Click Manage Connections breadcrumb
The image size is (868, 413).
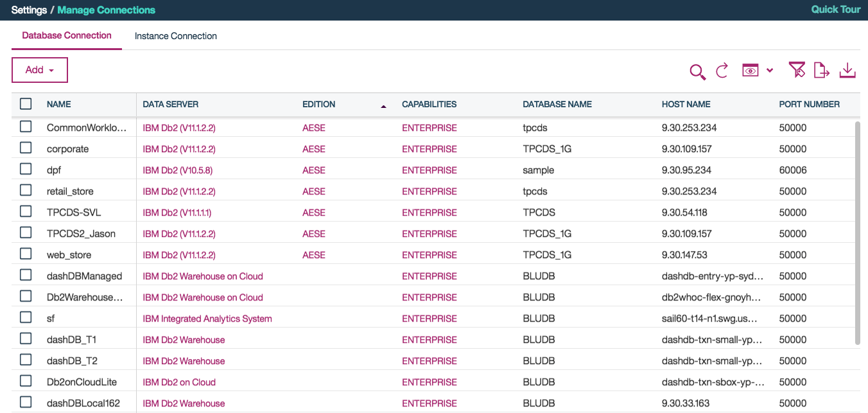pyautogui.click(x=107, y=10)
